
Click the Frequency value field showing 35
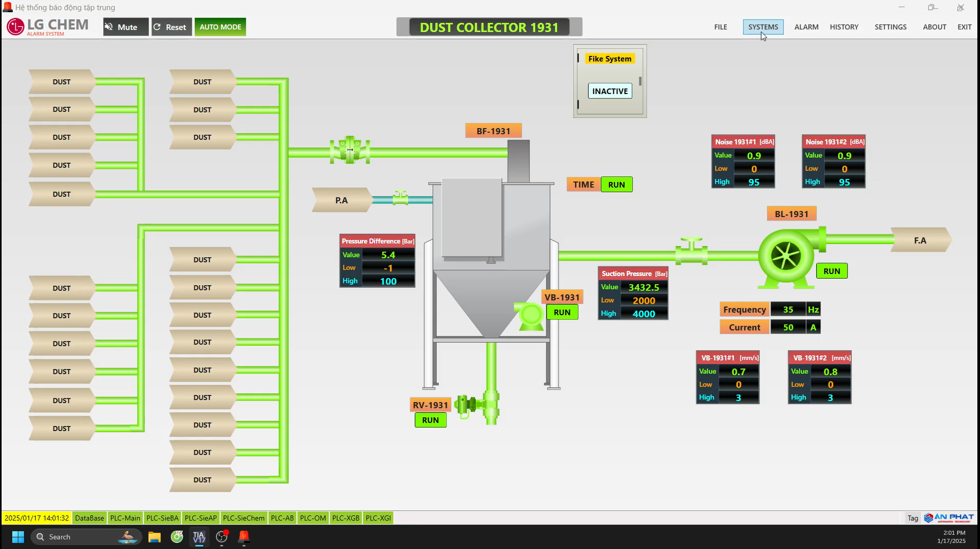coord(788,310)
